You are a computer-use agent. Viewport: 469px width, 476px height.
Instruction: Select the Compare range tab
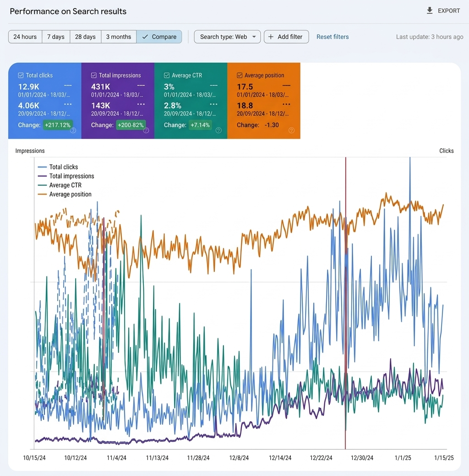[159, 37]
